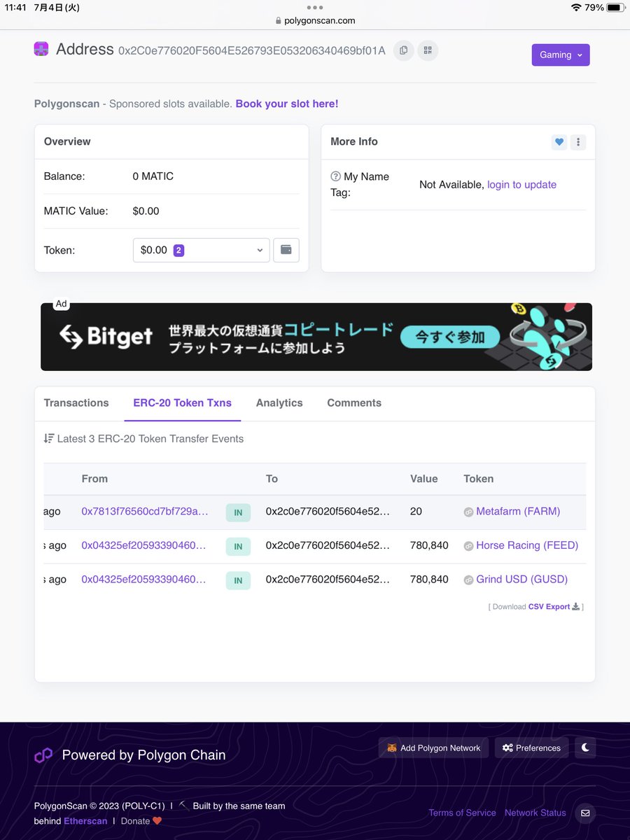Image resolution: width=630 pixels, height=840 pixels.
Task: Click the IN badge in Horse Racing row
Action: 238,546
